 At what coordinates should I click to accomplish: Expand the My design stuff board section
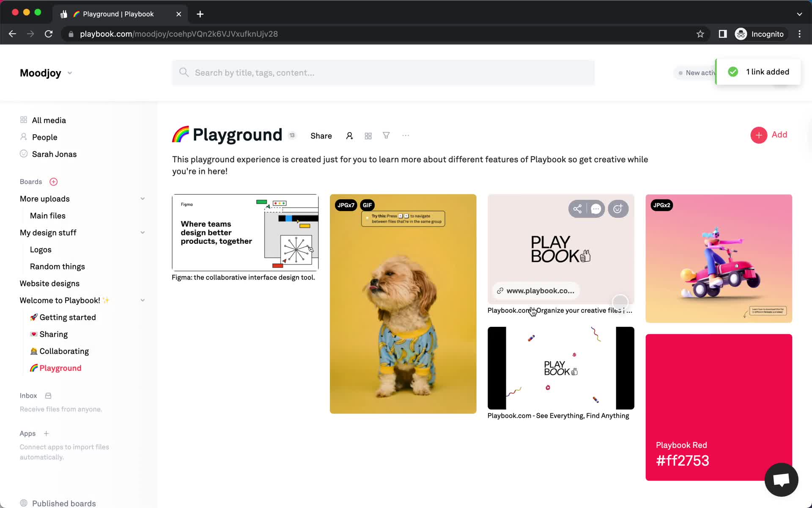point(142,232)
